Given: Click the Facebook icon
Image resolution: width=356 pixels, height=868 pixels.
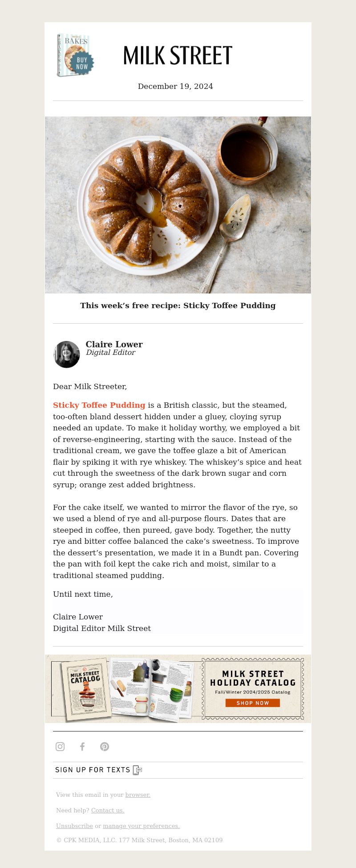Looking at the screenshot, I should [82, 747].
